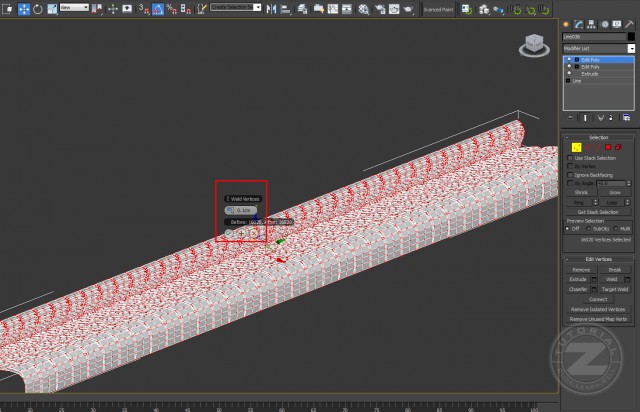This screenshot has height=412, width=640.
Task: Select the Extrude modifier in stack
Action: (x=590, y=74)
